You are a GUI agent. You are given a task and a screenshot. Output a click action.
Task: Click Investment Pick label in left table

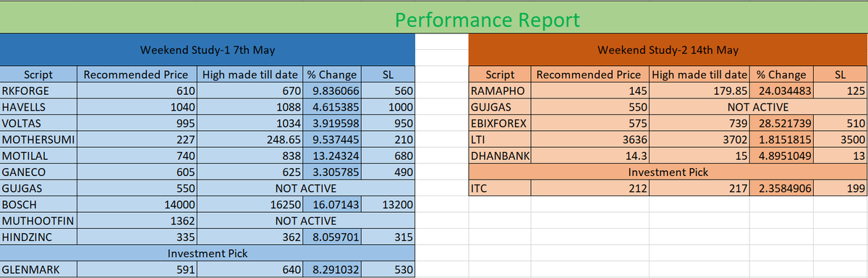point(207,253)
